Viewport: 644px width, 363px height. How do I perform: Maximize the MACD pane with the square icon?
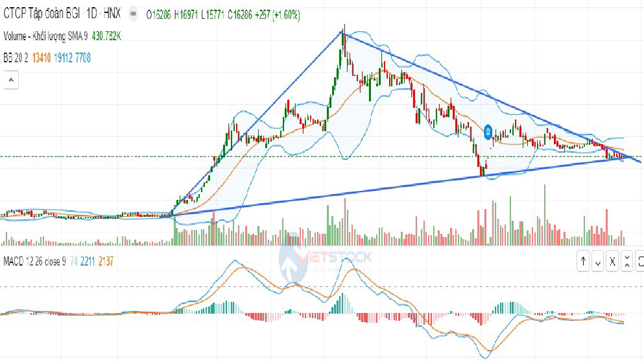click(640, 261)
